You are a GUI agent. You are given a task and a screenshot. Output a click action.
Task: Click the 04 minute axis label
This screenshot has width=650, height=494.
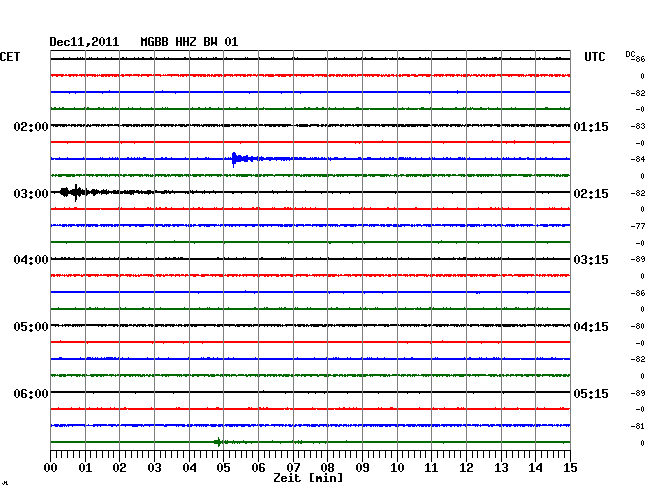(189, 467)
